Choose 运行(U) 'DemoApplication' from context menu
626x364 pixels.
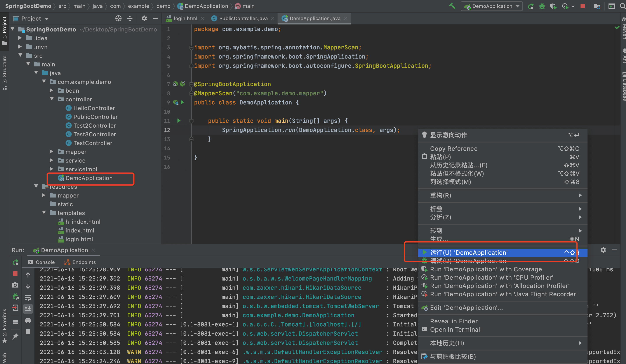pos(503,253)
